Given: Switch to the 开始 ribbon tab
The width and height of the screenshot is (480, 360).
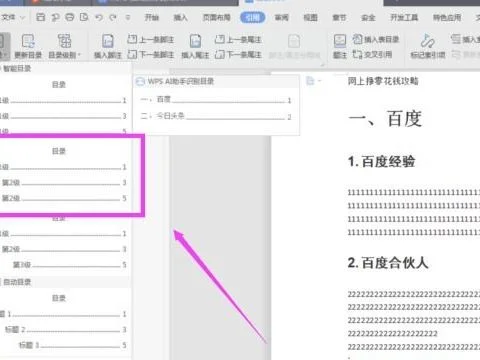Looking at the screenshot, I should point(152,17).
